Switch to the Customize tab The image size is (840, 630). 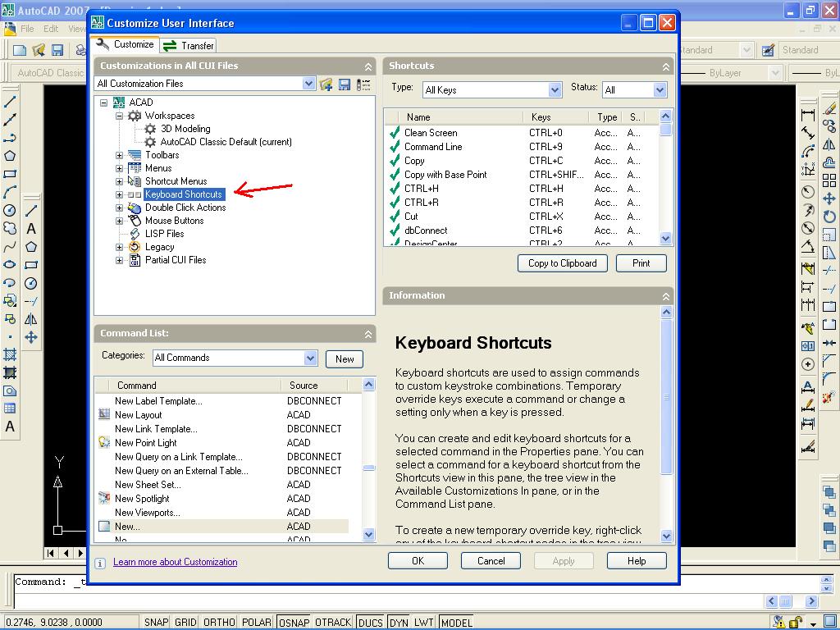125,44
